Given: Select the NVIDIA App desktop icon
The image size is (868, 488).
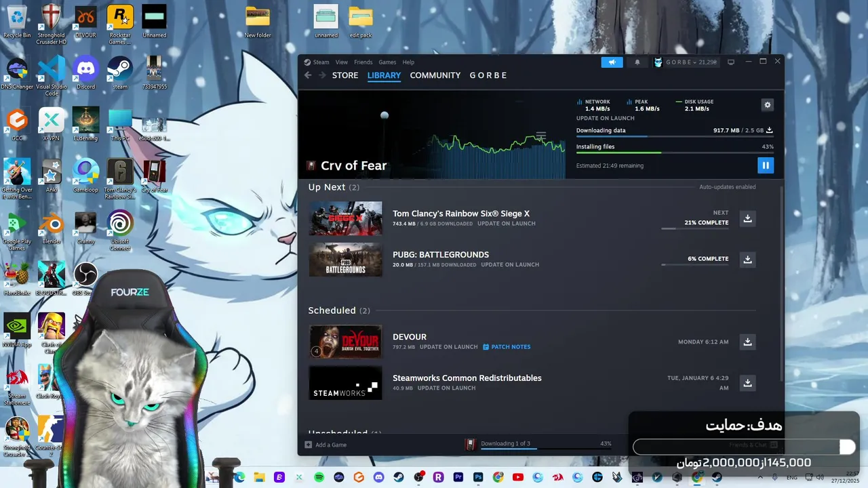Looking at the screenshot, I should (17, 331).
